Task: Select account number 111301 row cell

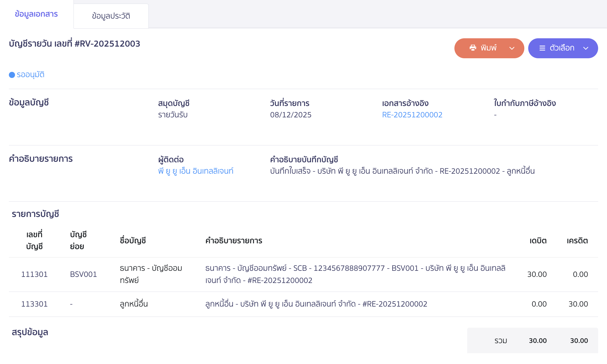Action: coord(34,274)
